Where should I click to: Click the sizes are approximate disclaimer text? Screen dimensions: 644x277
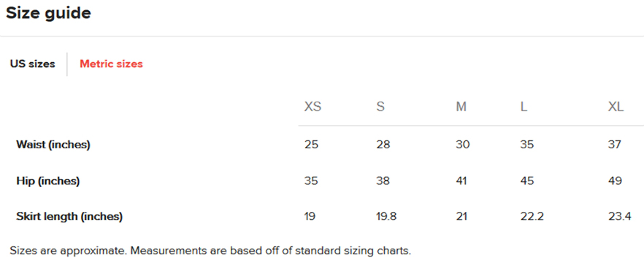tap(210, 251)
